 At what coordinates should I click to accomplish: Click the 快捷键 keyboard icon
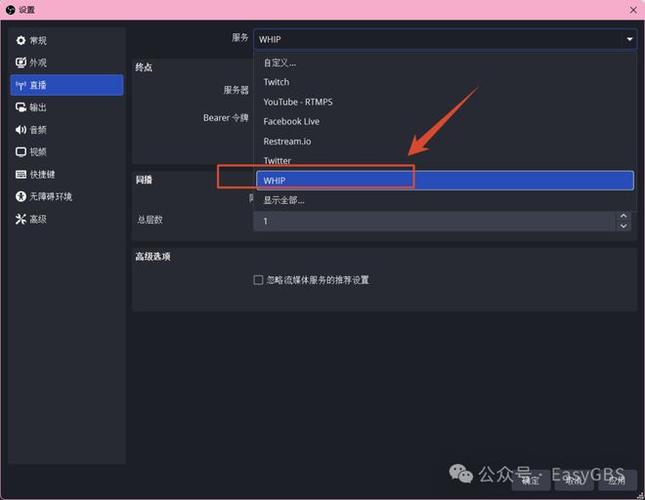click(x=21, y=174)
